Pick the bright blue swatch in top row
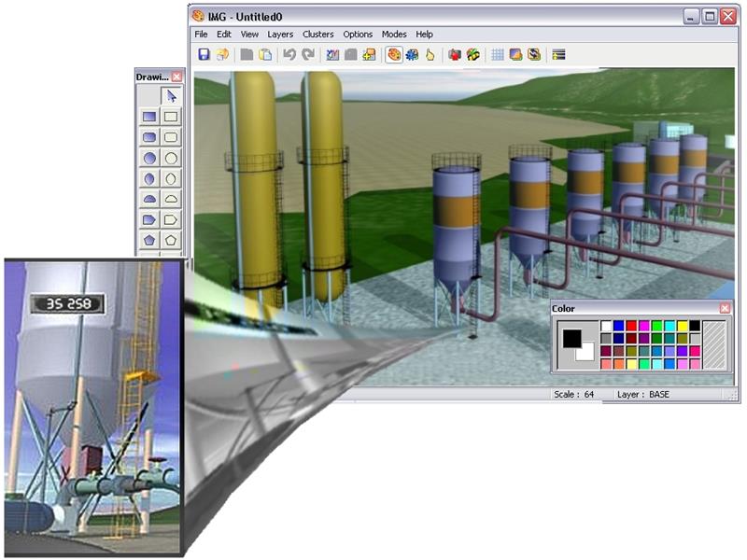747x560 pixels. (x=618, y=326)
